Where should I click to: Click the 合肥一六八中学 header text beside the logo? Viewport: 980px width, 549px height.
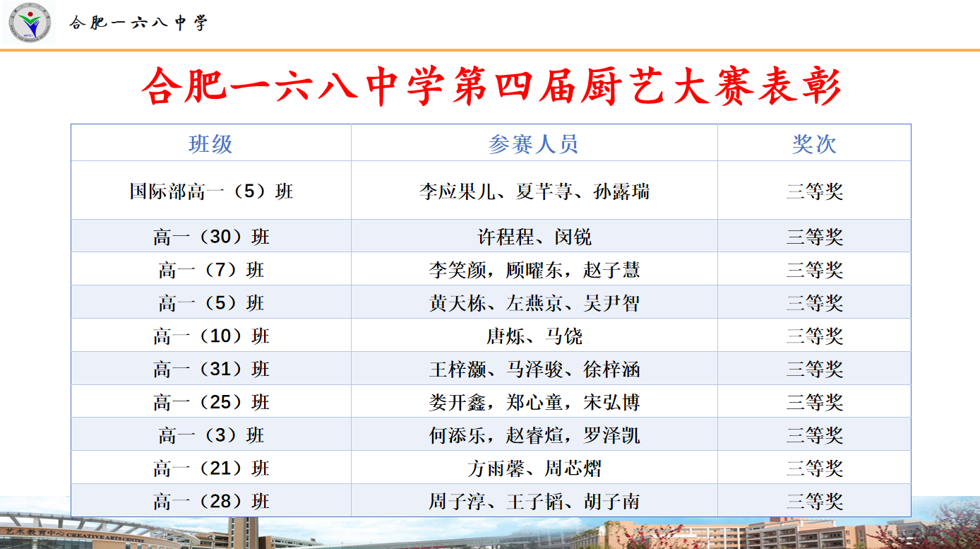[x=138, y=23]
